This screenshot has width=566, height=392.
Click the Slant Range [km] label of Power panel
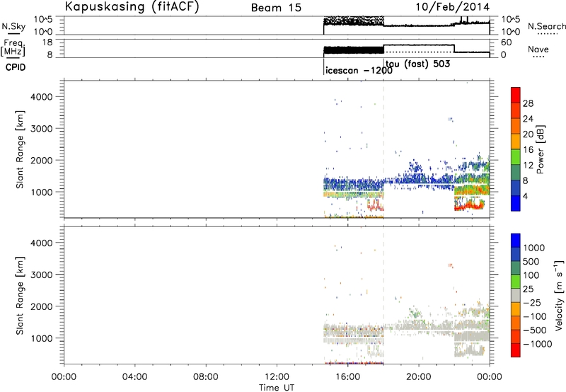point(20,149)
